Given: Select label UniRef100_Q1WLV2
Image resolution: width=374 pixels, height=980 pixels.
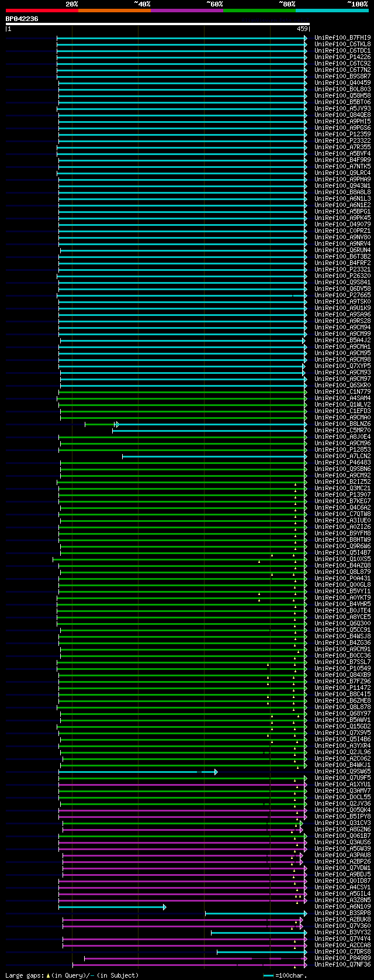Looking at the screenshot, I should click(x=342, y=404).
